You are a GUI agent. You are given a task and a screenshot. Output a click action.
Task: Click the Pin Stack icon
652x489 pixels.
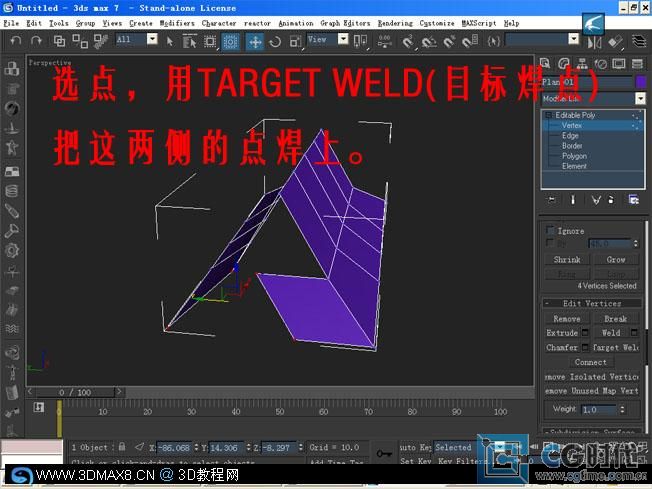pos(551,200)
